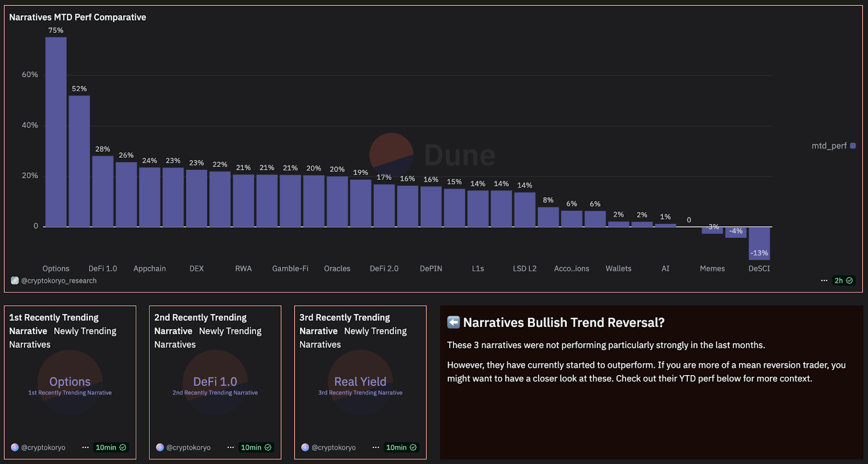Click the 2h refresh status badge
The width and height of the screenshot is (868, 464).
pos(844,280)
